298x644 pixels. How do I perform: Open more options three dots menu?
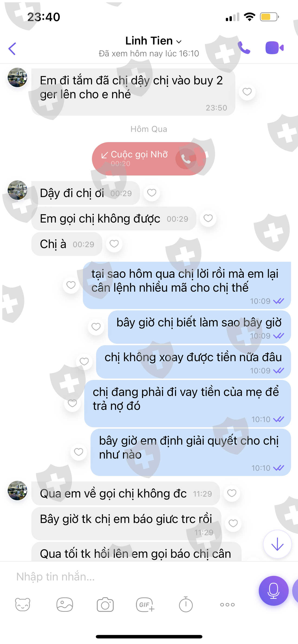(227, 605)
